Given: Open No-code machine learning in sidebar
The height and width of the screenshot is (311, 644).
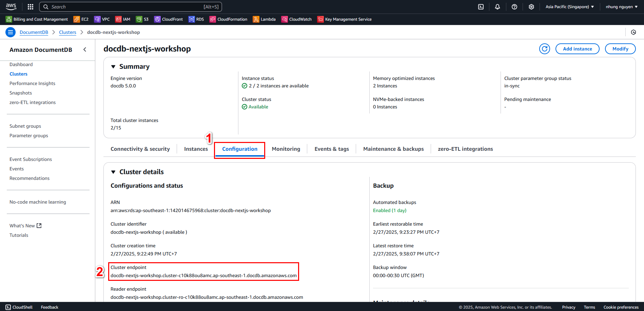Looking at the screenshot, I should point(38,202).
